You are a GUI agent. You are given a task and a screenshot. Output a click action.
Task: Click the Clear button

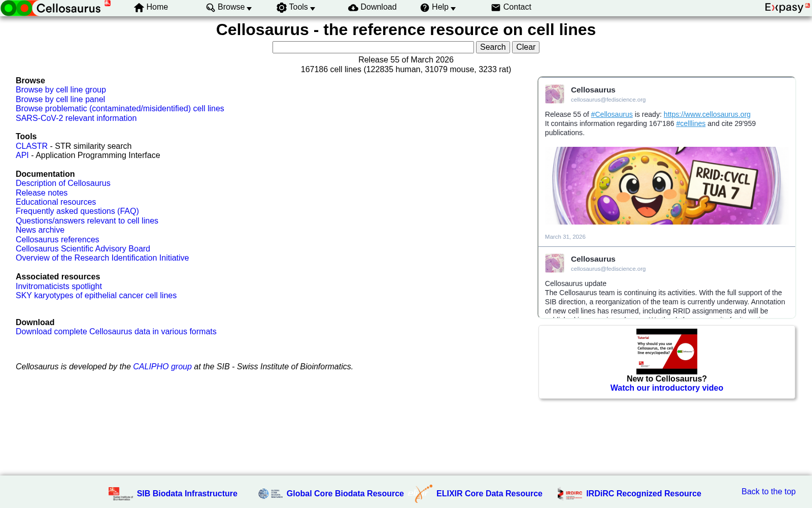[526, 47]
